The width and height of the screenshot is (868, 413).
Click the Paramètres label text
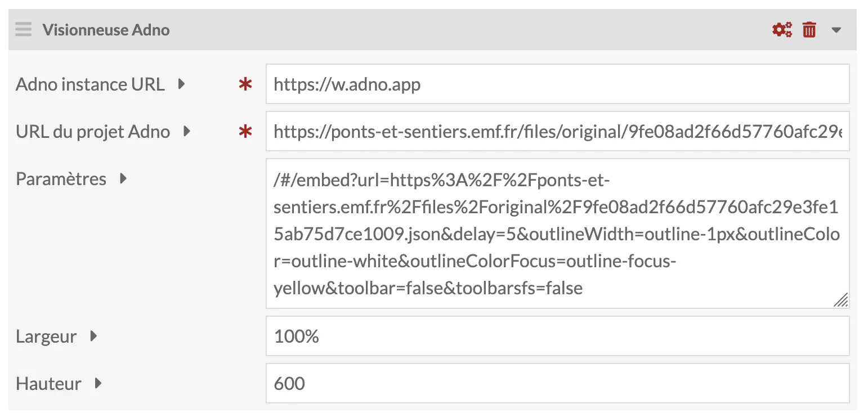[x=61, y=179]
